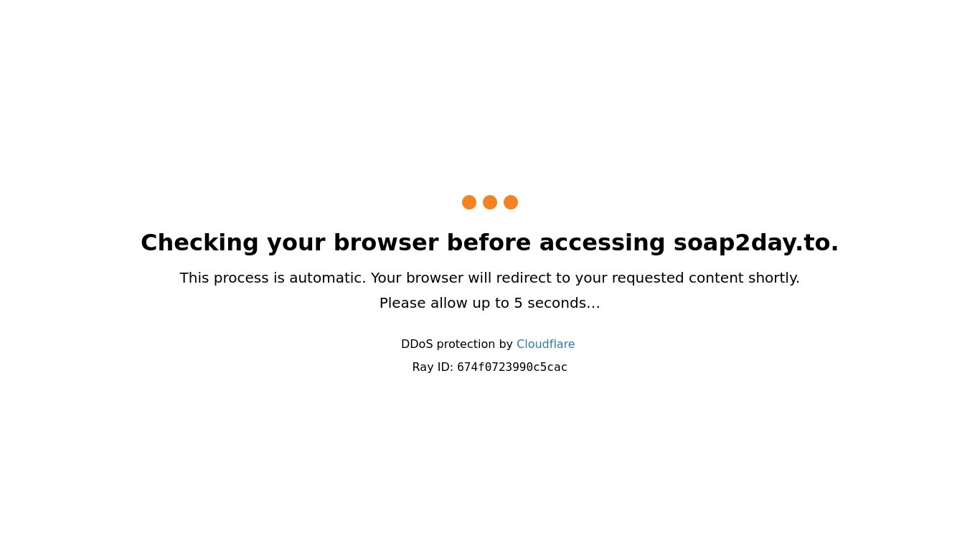
Task: Click the word "your" after "Checking"
Action: tap(296, 243)
